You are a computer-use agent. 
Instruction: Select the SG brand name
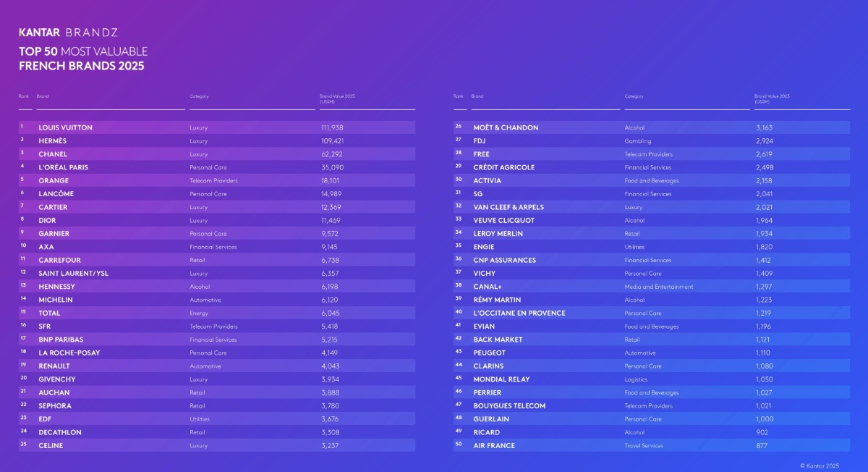(478, 193)
